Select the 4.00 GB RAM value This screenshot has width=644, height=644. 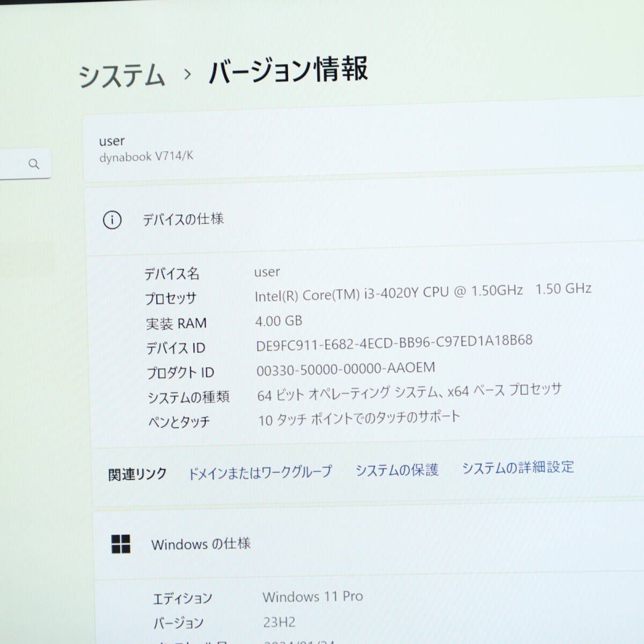point(279,321)
